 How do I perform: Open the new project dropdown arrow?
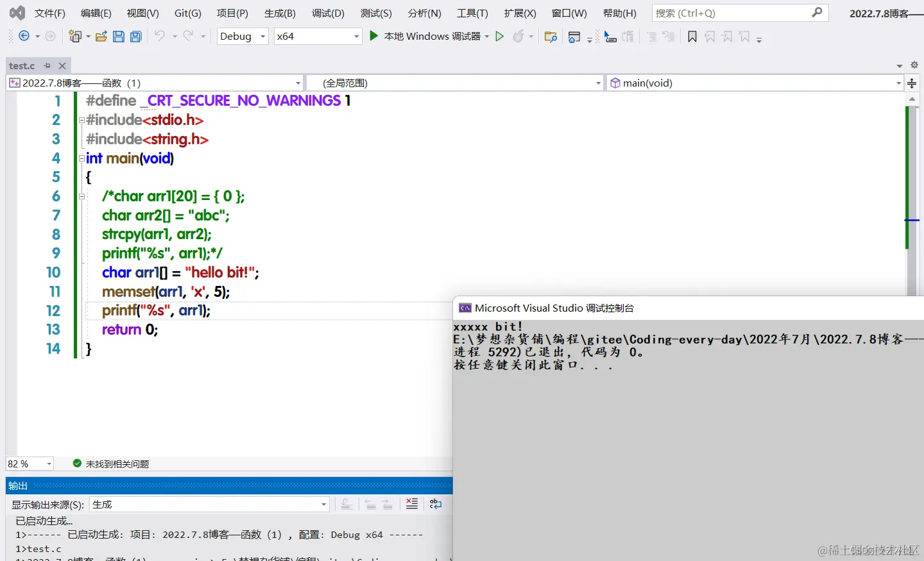coord(89,37)
